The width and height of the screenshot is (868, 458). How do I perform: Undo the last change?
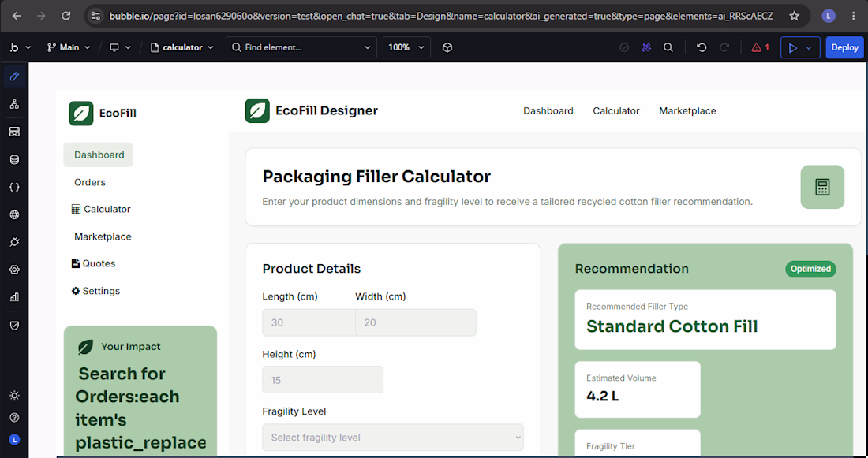tap(702, 47)
